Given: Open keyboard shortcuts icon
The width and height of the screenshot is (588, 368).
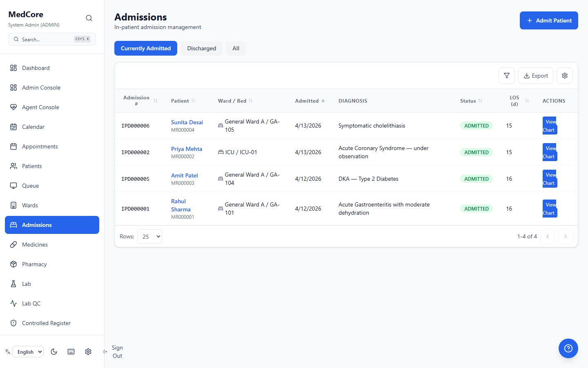Looking at the screenshot, I should [x=71, y=352].
